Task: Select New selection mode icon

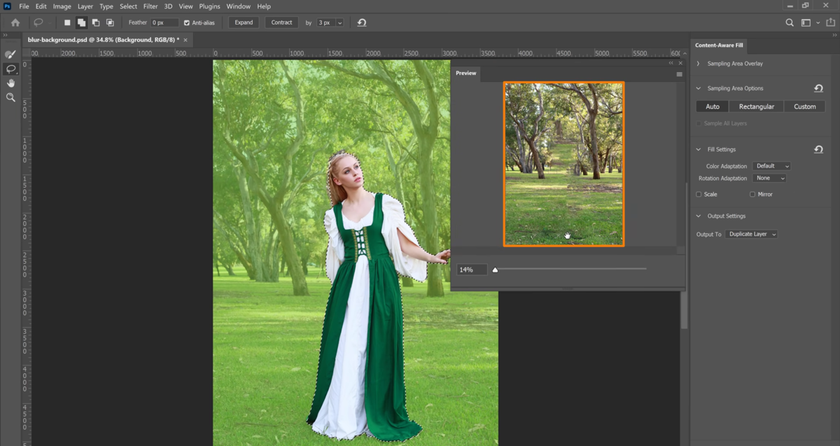Action: point(67,22)
